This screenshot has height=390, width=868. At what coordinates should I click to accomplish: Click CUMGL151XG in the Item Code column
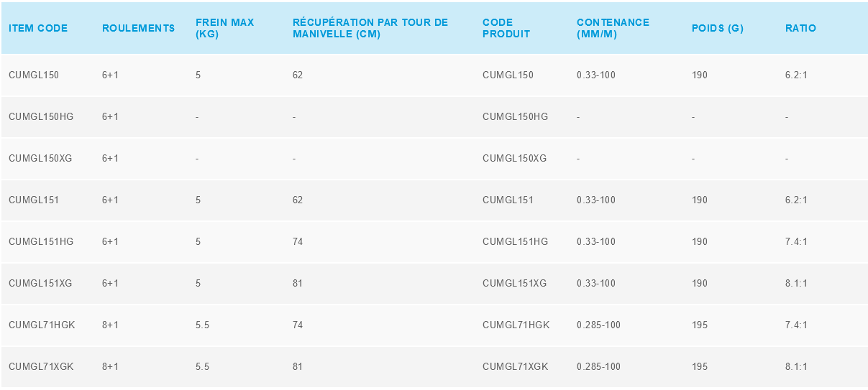point(40,284)
